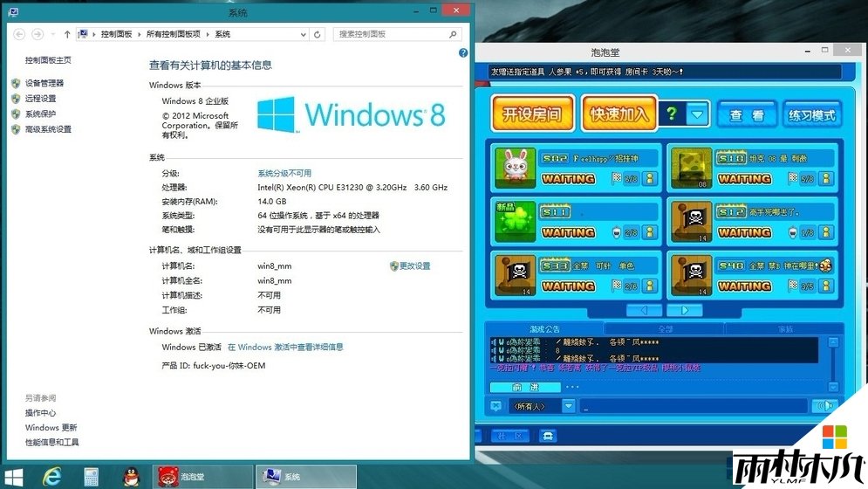The height and width of the screenshot is (489, 868).
Task: Click the 前进 button in chat panel
Action: point(525,387)
